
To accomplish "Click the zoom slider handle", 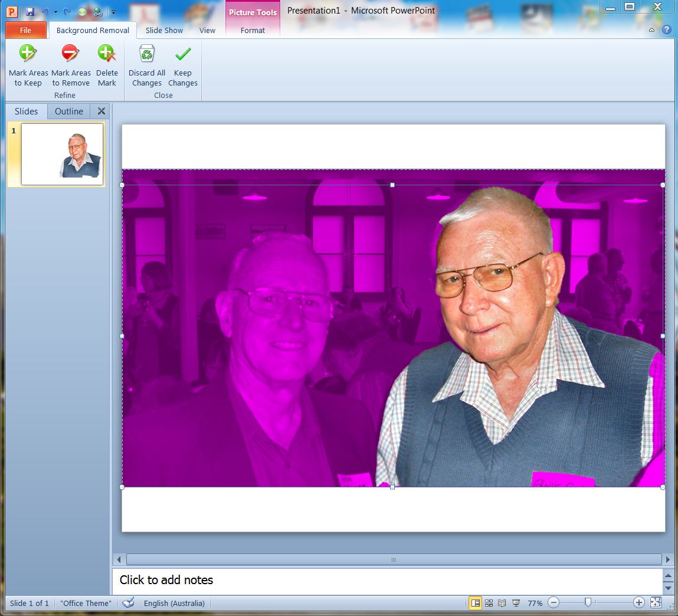I will (x=588, y=602).
